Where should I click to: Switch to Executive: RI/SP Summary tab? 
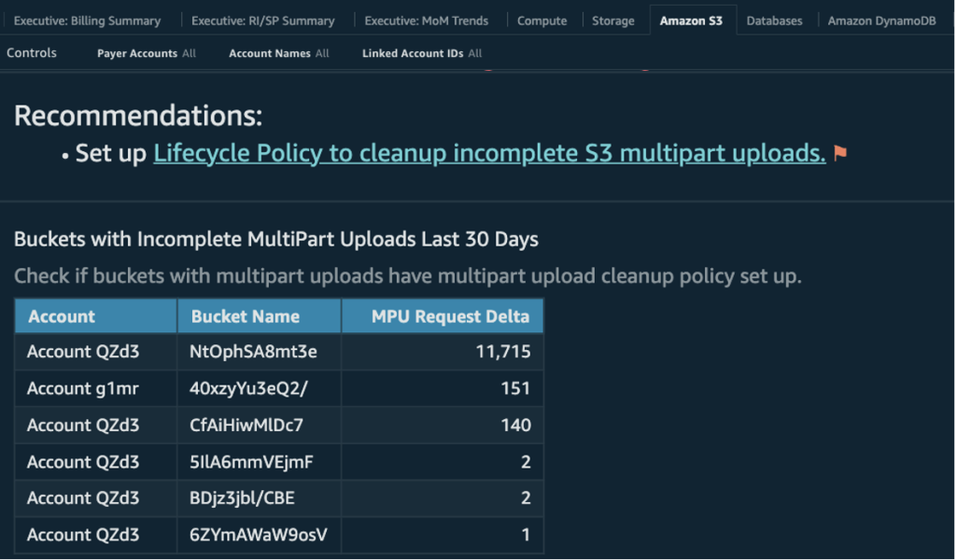point(262,21)
